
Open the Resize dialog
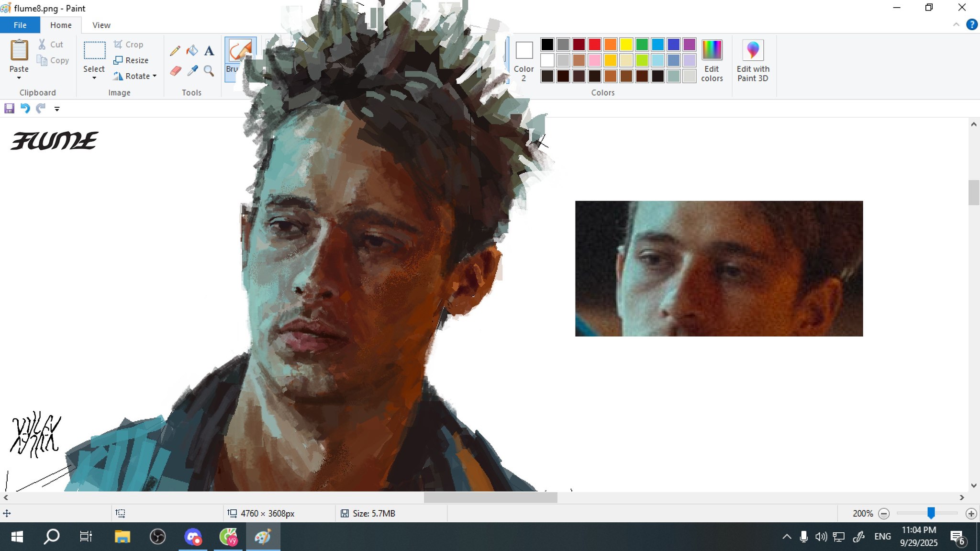point(131,60)
